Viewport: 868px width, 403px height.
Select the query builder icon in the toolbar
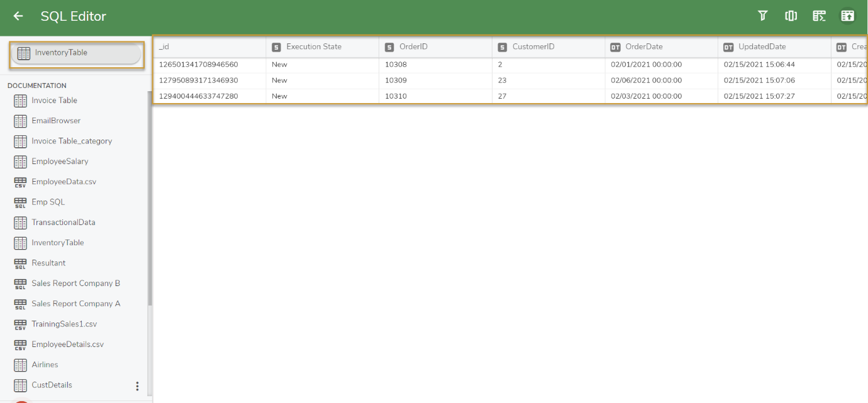coord(819,16)
